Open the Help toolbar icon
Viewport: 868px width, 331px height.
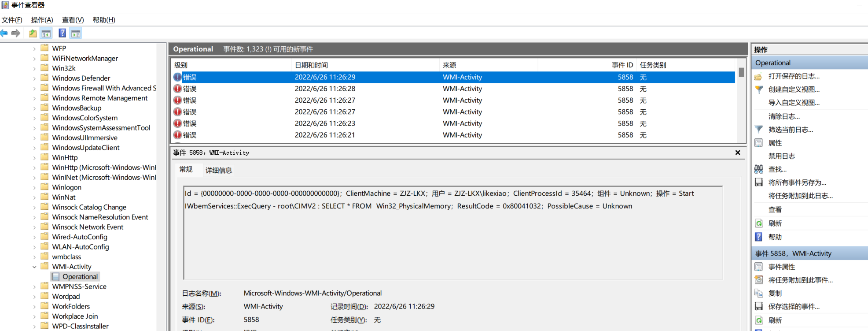click(x=63, y=33)
